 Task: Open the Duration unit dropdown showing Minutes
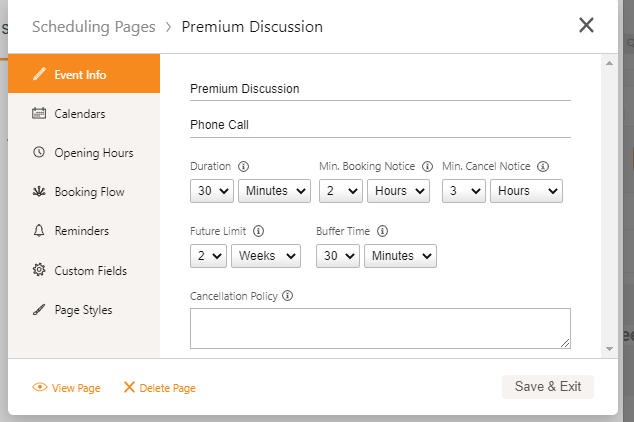point(275,191)
